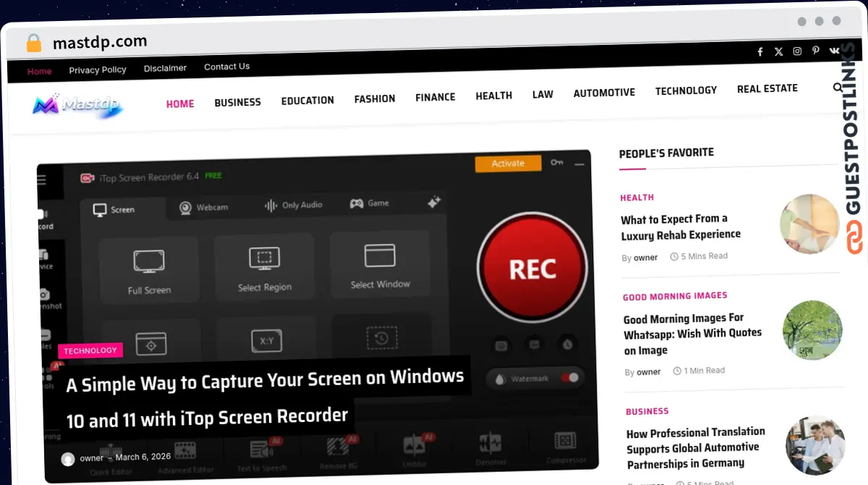Viewport: 868px width, 485px height.
Task: Open the AUTOMOTIVE navigation item
Action: point(604,93)
